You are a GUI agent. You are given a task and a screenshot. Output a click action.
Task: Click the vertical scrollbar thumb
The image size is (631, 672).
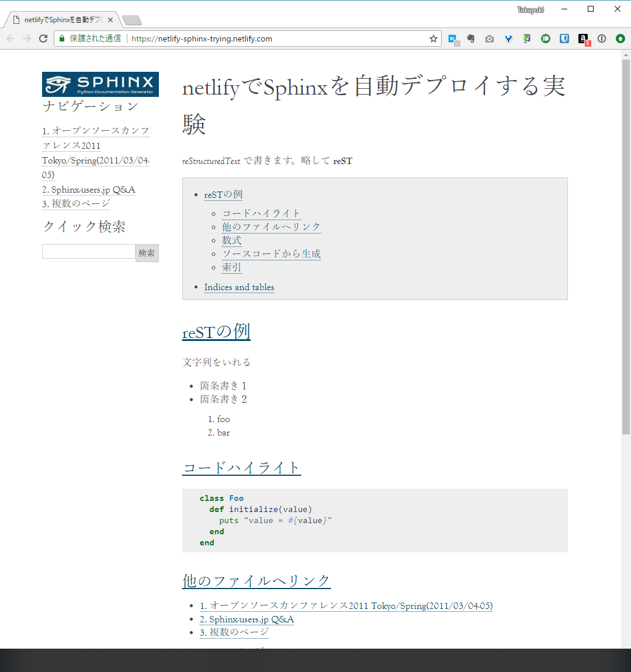point(626,246)
